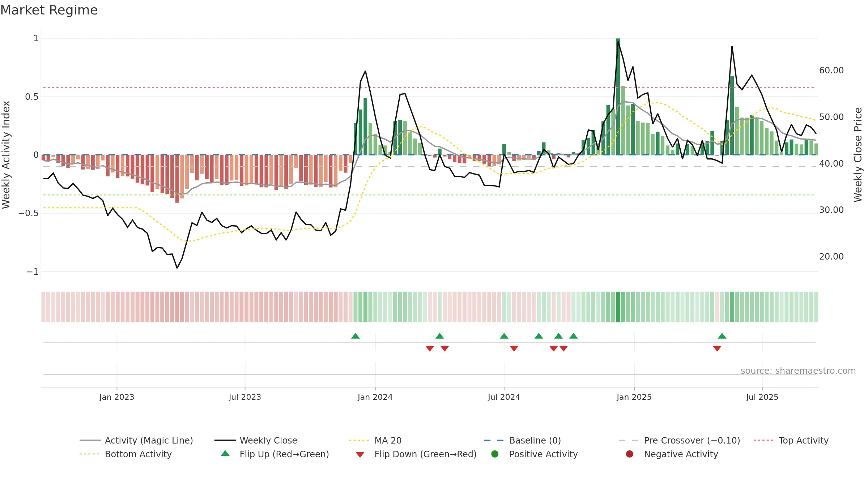Click the 50.00 price axis label
This screenshot has height=488, width=868.
tap(831, 117)
